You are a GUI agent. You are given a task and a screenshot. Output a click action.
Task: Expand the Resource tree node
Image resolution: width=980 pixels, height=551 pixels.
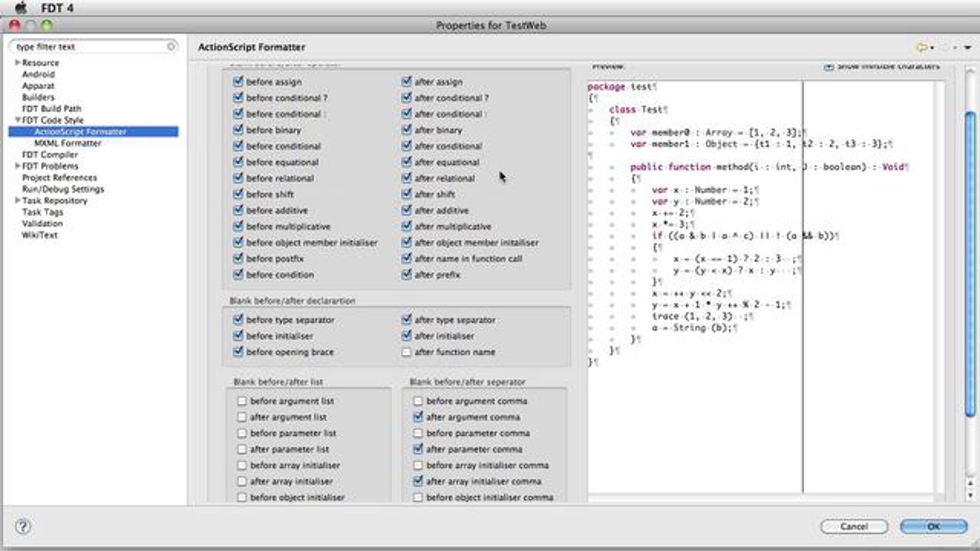[x=18, y=62]
